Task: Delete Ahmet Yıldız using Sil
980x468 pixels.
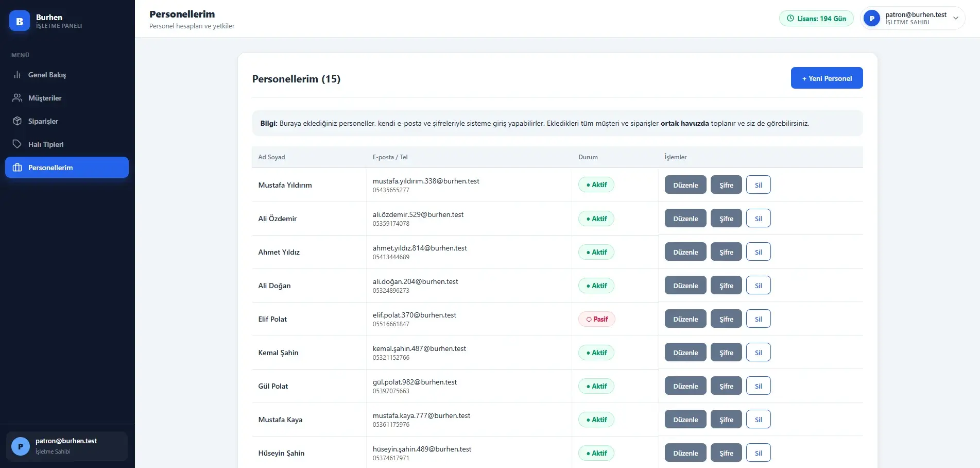Action: tap(758, 252)
